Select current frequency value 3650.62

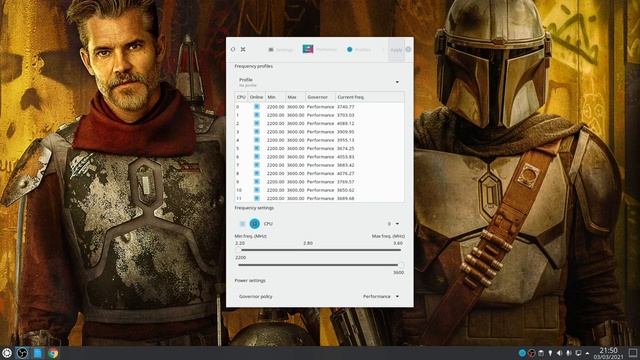346,190
